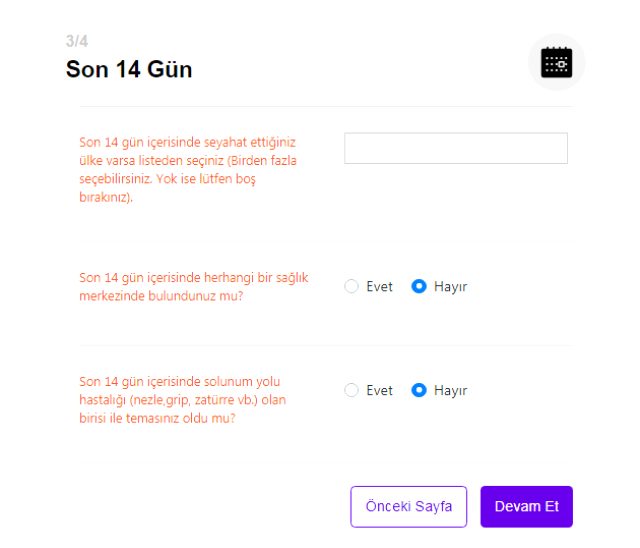Click the Önceki Sayfa button
The image size is (640, 548).
coord(408,506)
